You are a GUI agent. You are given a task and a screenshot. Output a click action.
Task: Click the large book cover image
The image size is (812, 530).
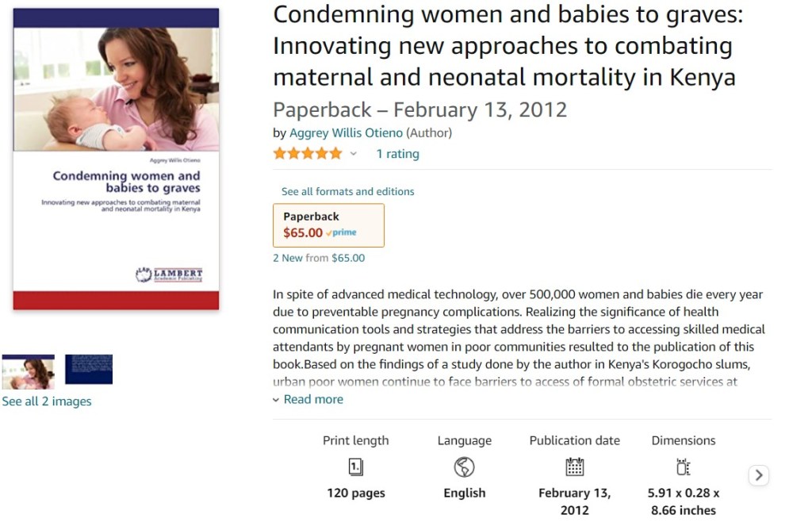click(116, 159)
